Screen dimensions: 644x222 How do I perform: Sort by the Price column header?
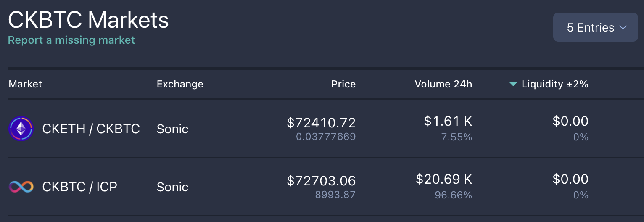coord(343,84)
